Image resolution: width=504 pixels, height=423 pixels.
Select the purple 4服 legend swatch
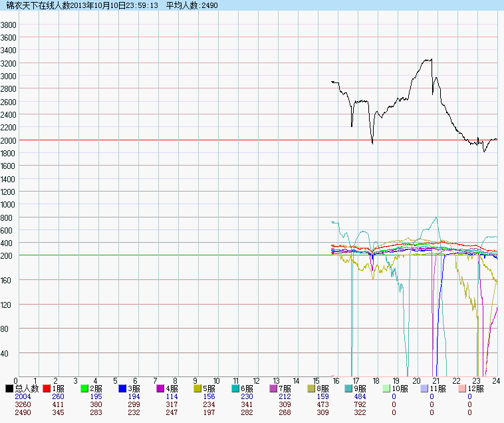(161, 388)
